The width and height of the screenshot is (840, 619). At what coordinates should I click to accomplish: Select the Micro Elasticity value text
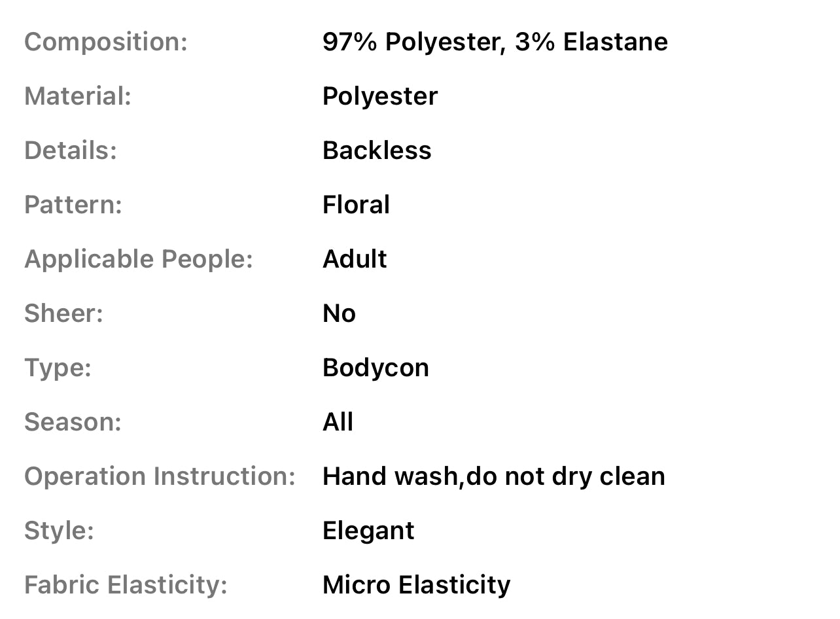point(416,585)
